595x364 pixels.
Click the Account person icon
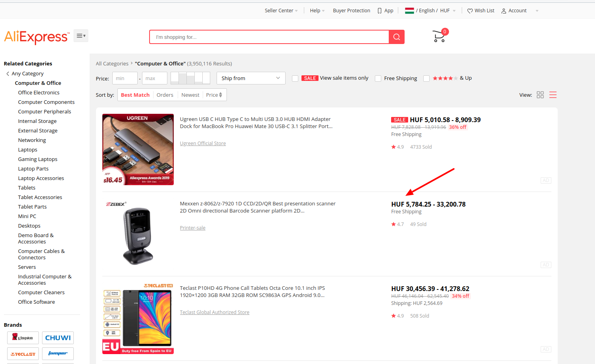(504, 11)
